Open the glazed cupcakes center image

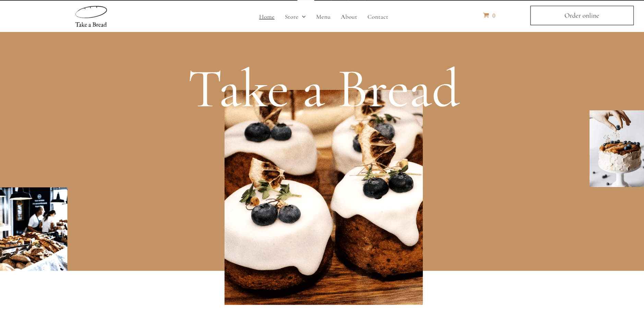pos(324,197)
